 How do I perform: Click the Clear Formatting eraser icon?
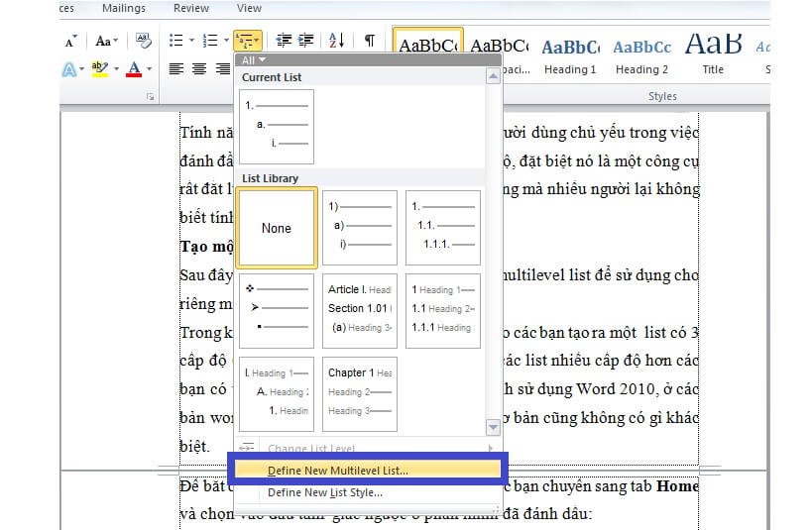click(x=143, y=41)
